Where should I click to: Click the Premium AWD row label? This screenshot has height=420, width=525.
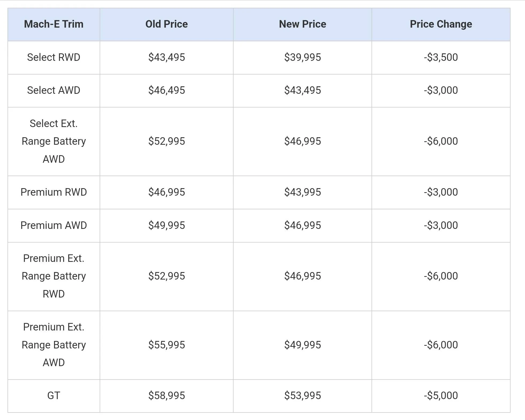54,225
